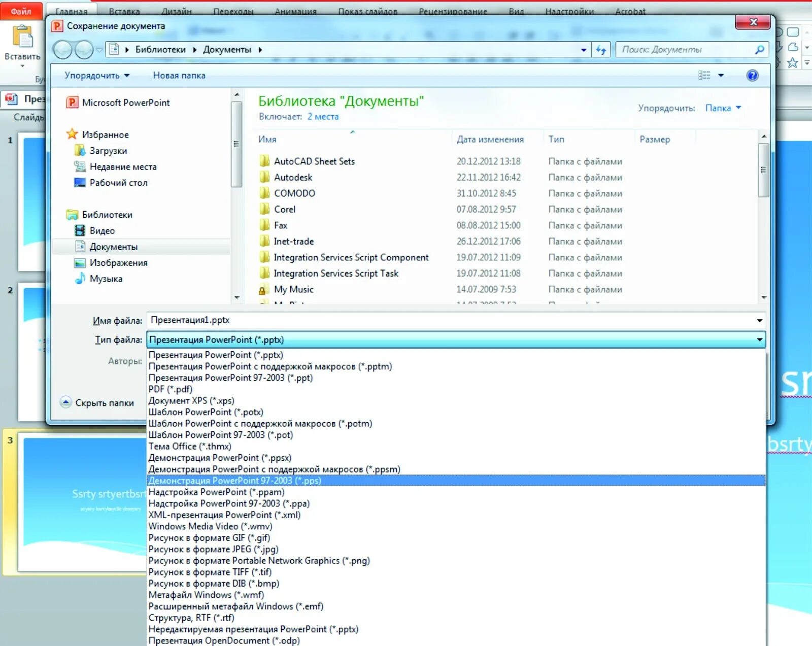812x646 pixels.
Task: Go to the Загрузки downloads folder
Action: (101, 151)
